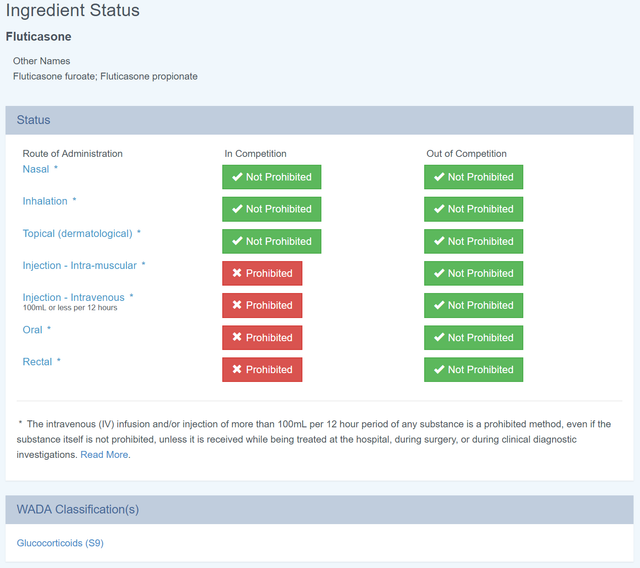Image resolution: width=640 pixels, height=568 pixels.
Task: Click the Read More link
Action: click(x=104, y=454)
